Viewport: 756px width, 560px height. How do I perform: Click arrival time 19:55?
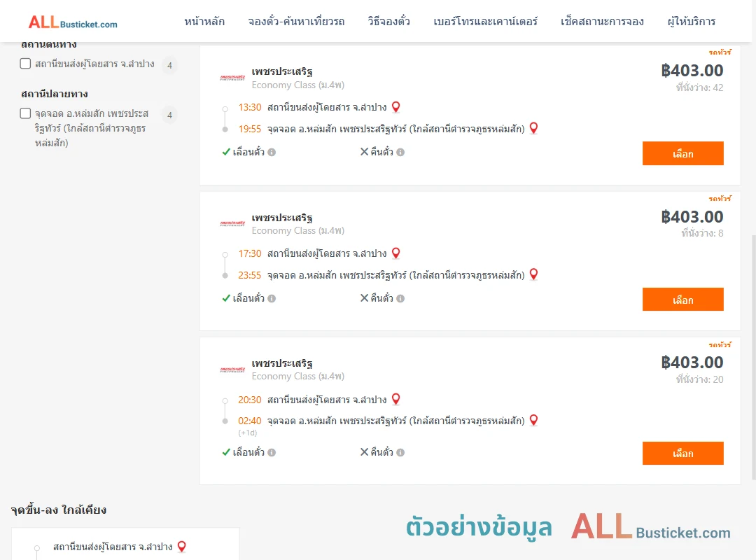click(x=250, y=129)
